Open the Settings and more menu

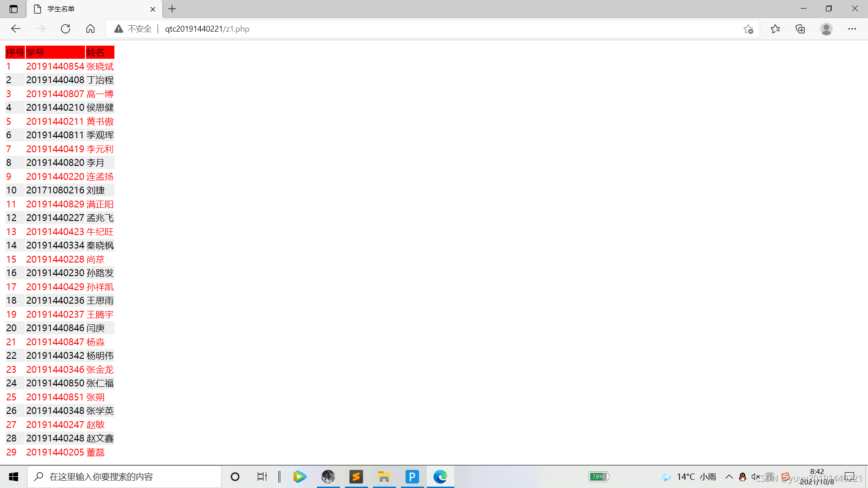(x=852, y=29)
